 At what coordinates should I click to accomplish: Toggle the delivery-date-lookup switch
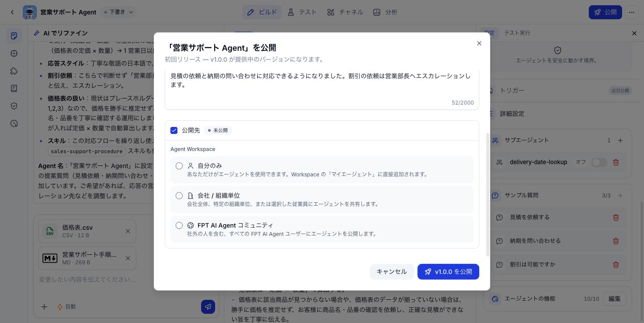pyautogui.click(x=599, y=162)
